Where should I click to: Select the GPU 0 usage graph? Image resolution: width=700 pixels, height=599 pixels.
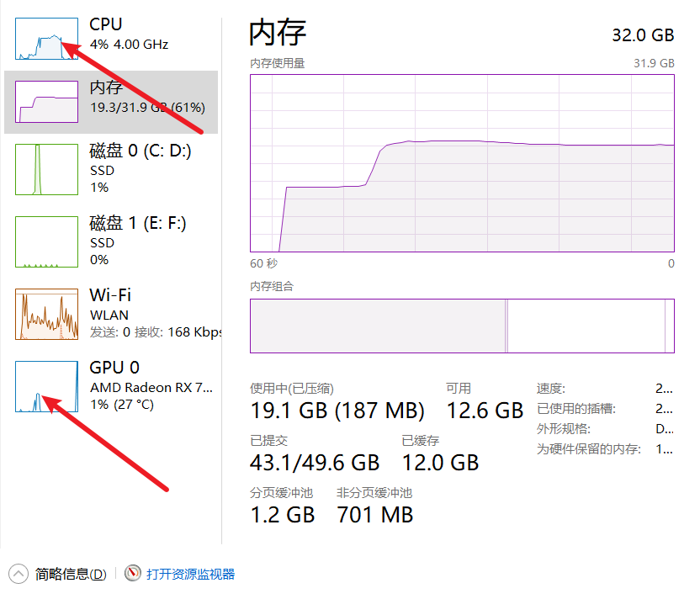coord(46,386)
